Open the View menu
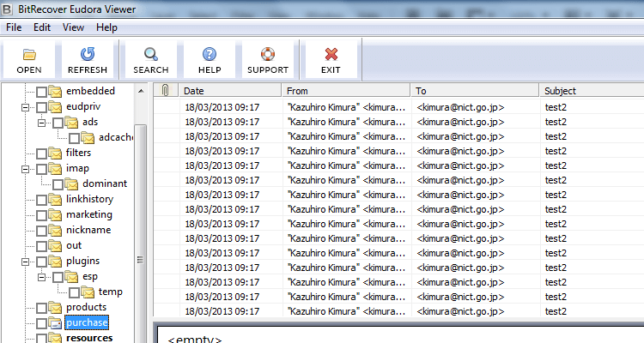 click(73, 27)
